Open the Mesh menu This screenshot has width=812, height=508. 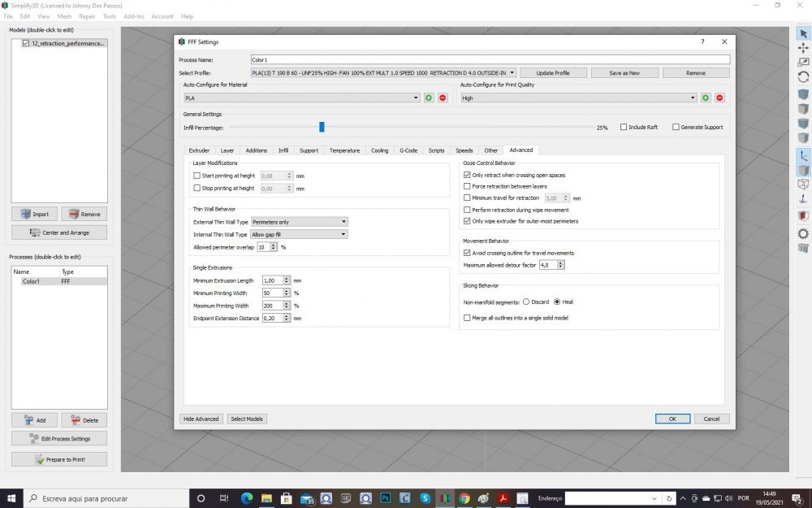click(x=64, y=16)
